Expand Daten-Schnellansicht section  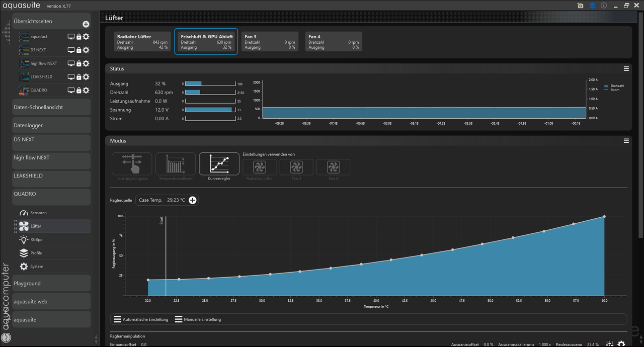click(51, 107)
